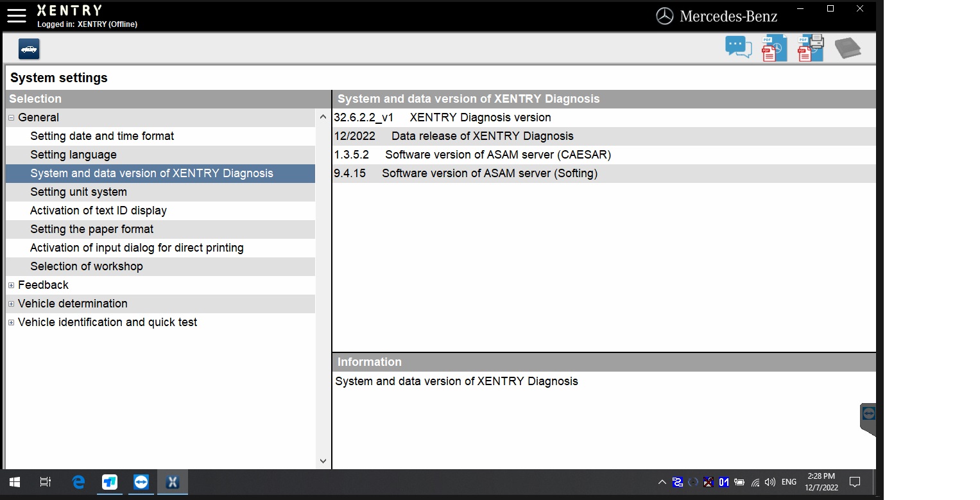
Task: Open the volume speaker tray icon
Action: [x=770, y=482]
